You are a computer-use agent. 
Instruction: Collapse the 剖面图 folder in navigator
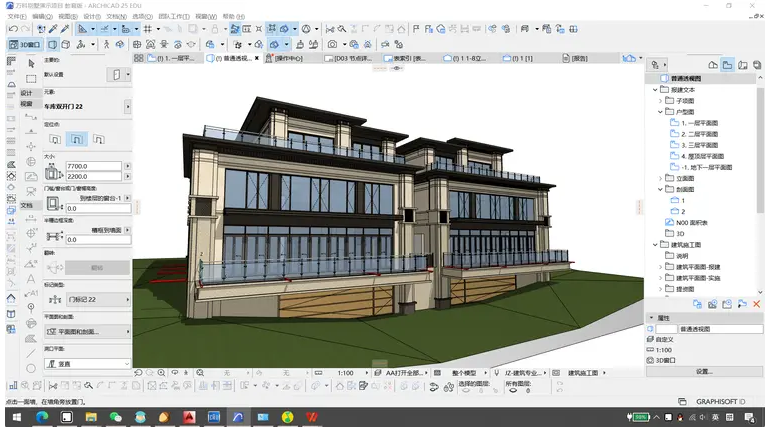click(x=660, y=189)
